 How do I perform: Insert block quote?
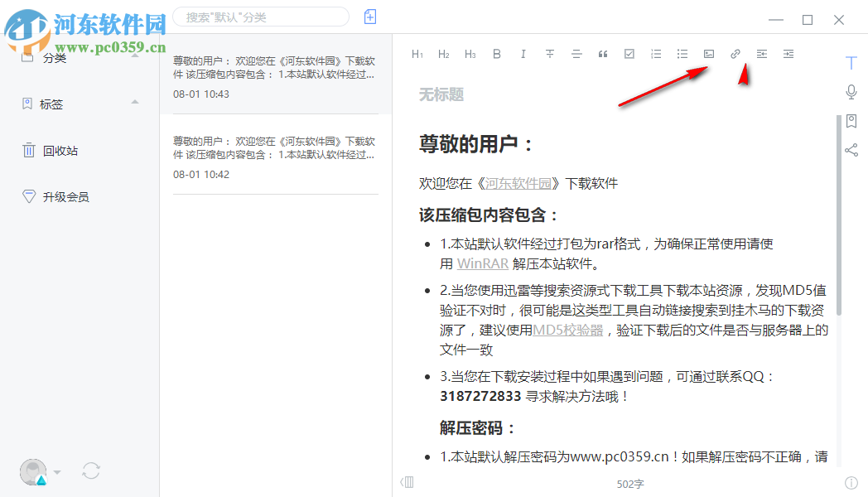[603, 54]
